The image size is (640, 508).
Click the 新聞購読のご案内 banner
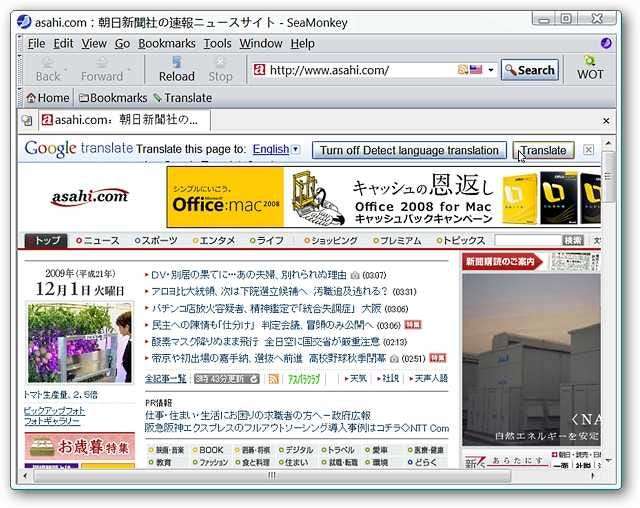(x=502, y=262)
